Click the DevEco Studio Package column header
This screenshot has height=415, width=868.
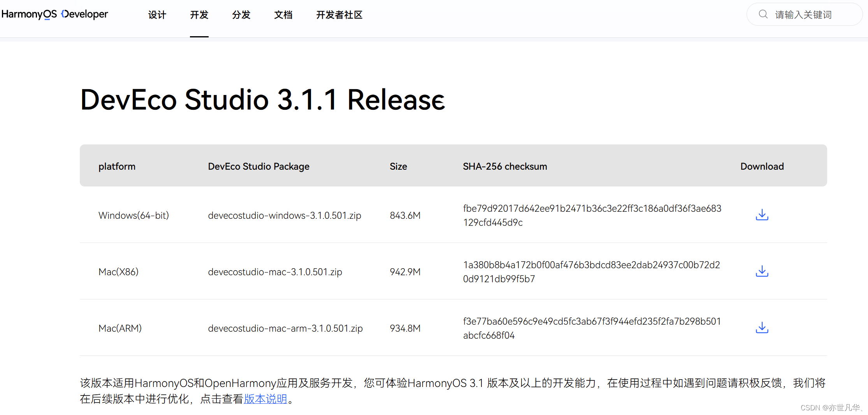[x=258, y=166]
